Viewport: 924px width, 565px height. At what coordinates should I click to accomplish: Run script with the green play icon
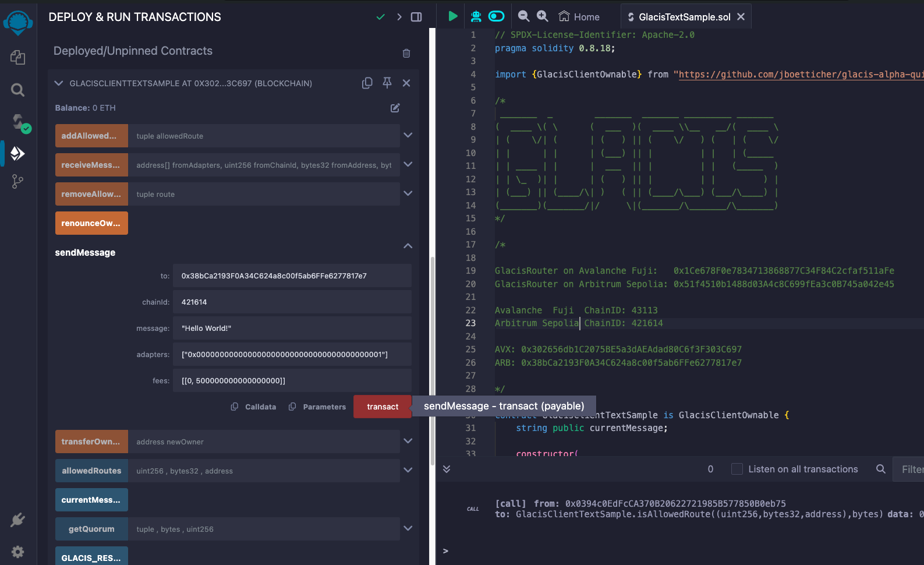pos(452,16)
